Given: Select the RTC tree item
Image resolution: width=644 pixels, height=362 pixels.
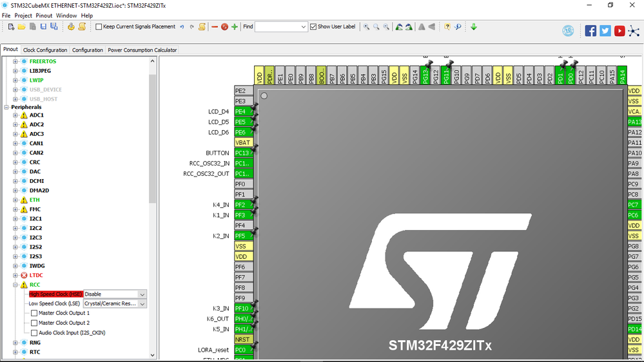Looking at the screenshot, I should coord(35,352).
